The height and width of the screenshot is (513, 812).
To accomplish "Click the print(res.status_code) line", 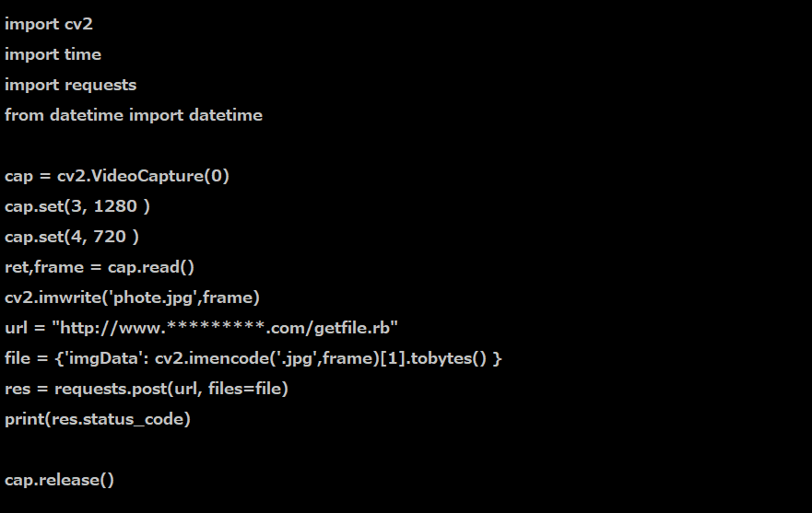I will coord(97,419).
